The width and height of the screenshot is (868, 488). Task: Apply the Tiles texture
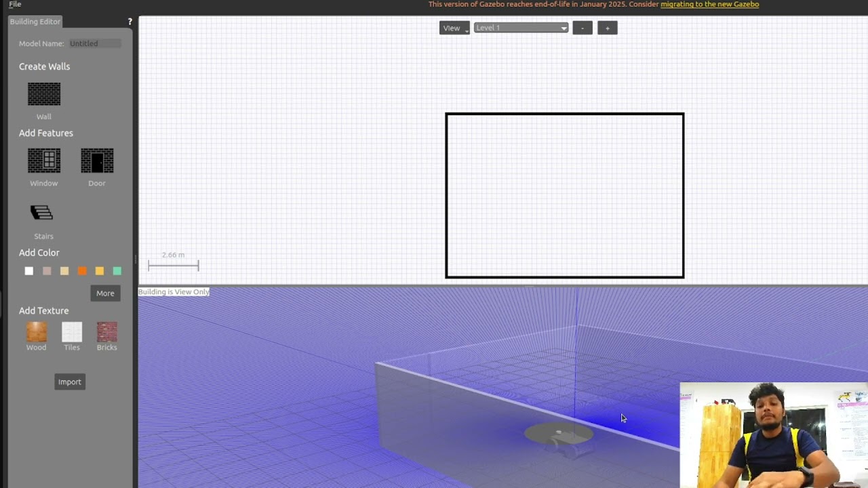72,332
